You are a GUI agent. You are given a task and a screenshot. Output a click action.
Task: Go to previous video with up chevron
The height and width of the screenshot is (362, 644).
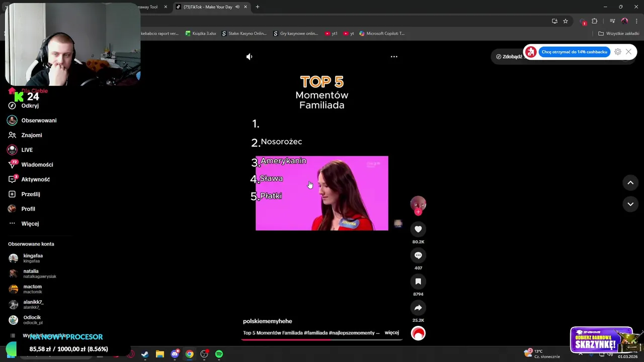(630, 183)
